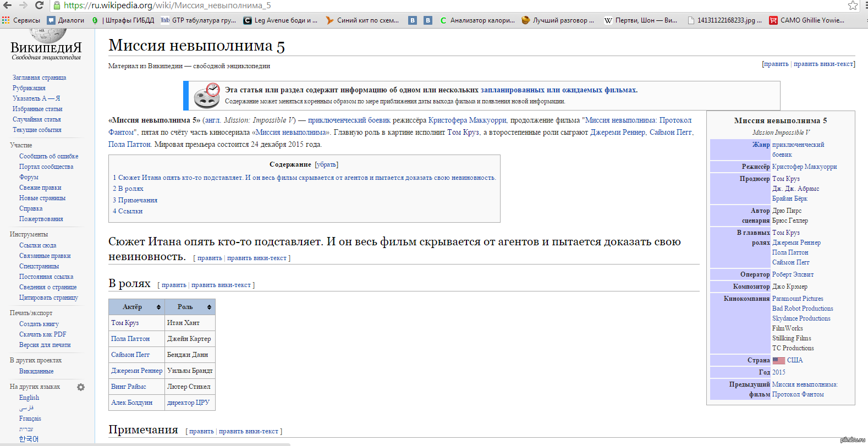Screen dimensions: 868x446
Task: Open Ссылки сюда tool link
Action: pos(37,245)
